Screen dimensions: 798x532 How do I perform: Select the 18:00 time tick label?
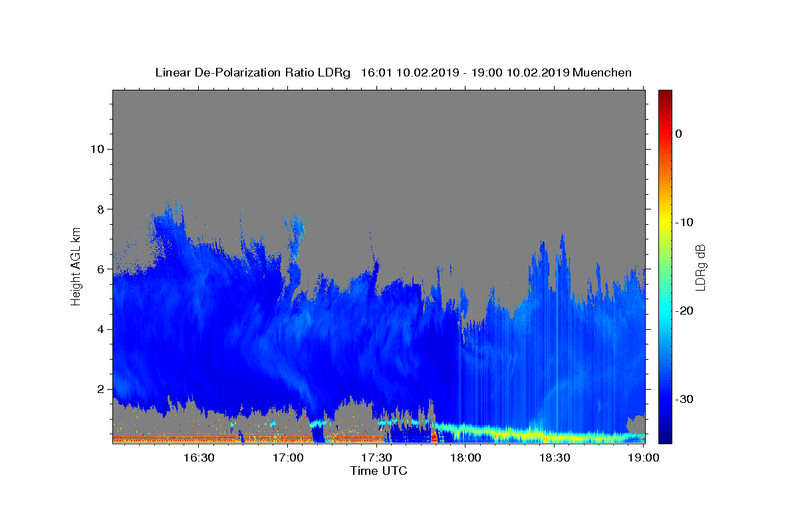click(x=465, y=458)
